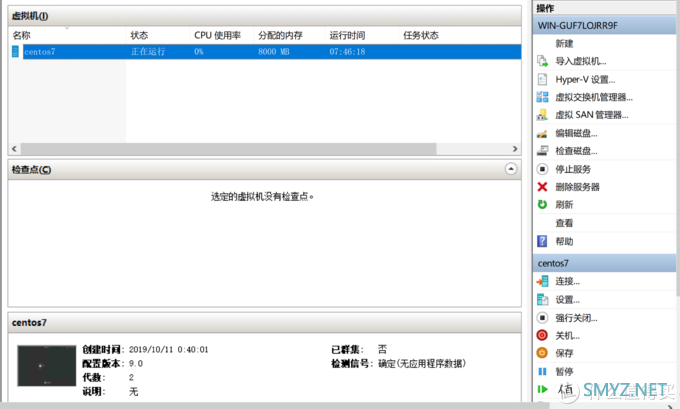The height and width of the screenshot is (409, 680).
Task: Click the 07:46:18 uptime cell
Action: [347, 52]
